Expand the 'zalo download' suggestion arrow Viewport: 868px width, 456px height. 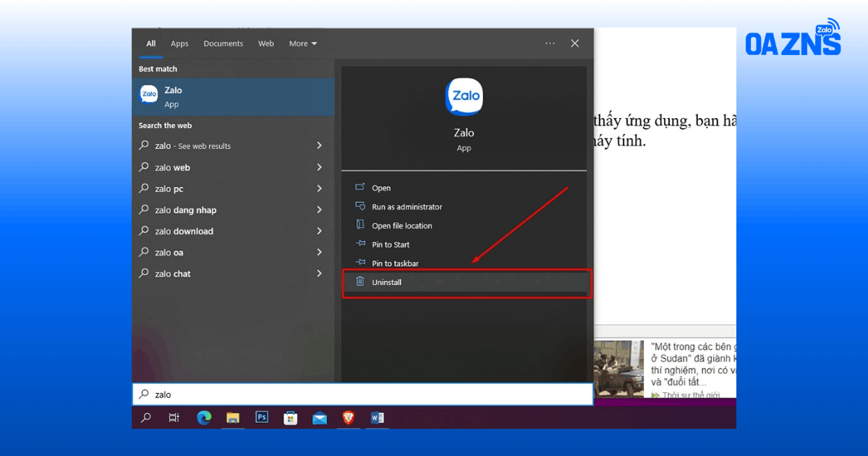319,231
